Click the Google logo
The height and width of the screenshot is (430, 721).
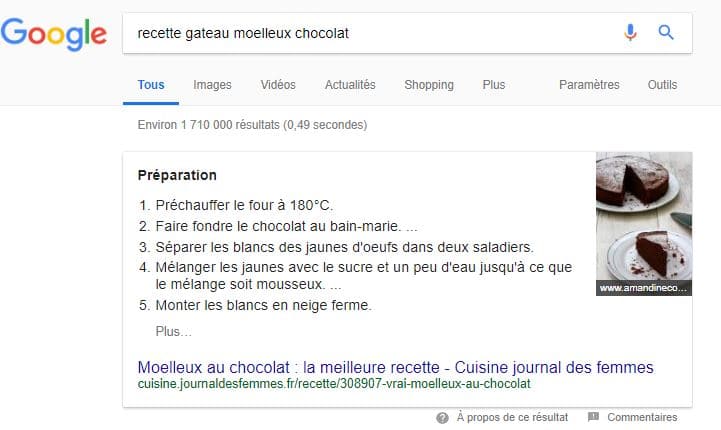[x=54, y=32]
